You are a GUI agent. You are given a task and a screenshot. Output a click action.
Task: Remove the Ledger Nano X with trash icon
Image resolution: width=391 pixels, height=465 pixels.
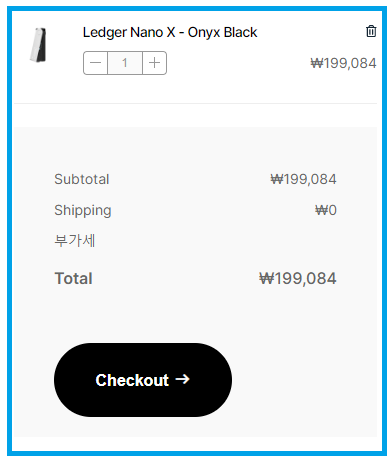pos(371,31)
